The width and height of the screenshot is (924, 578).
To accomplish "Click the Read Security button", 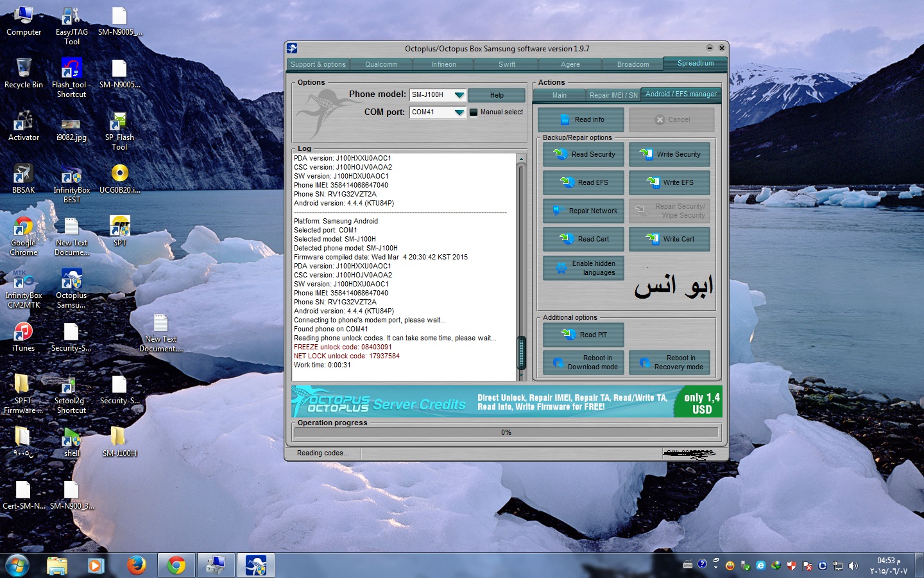I will 583,154.
